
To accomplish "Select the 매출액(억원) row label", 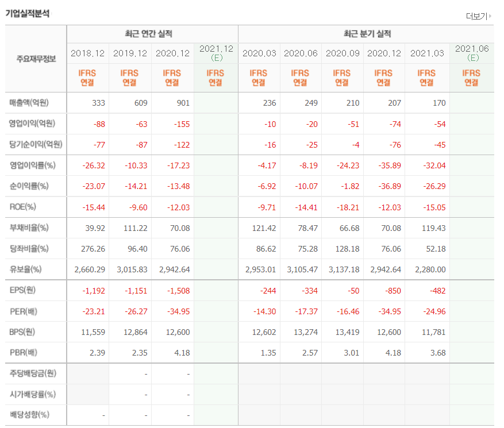I will coord(29,103).
